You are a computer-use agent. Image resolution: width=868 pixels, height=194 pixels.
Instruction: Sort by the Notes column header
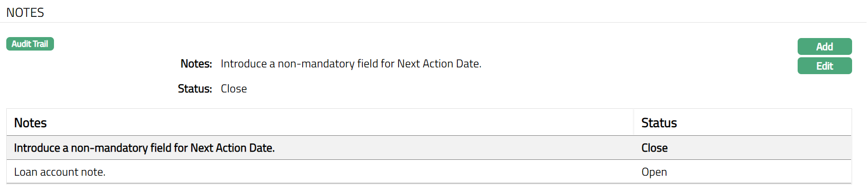pyautogui.click(x=30, y=123)
